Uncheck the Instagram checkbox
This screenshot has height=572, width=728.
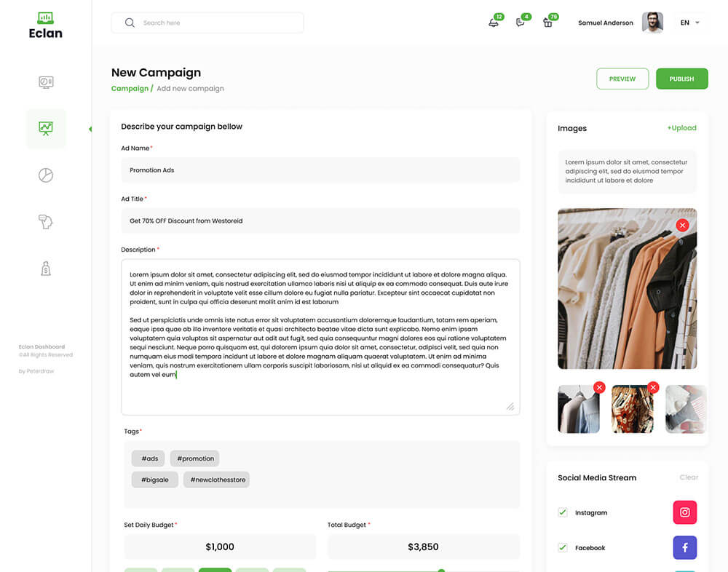(563, 512)
